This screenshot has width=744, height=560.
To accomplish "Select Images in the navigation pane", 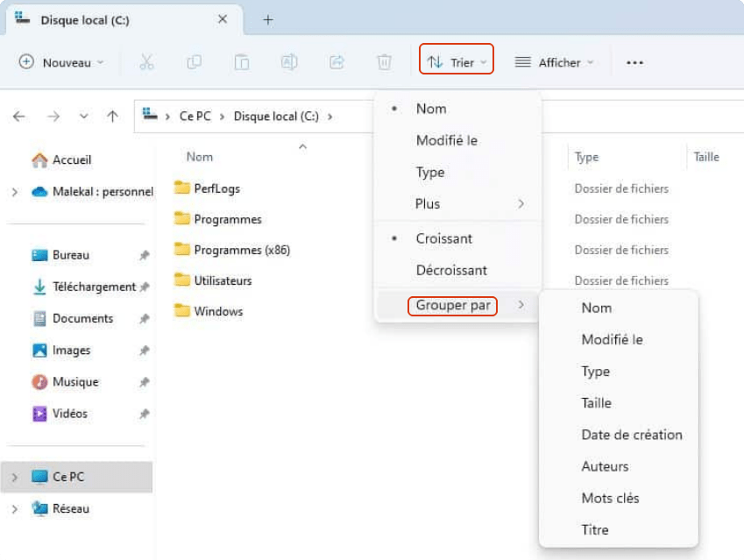I will [68, 350].
